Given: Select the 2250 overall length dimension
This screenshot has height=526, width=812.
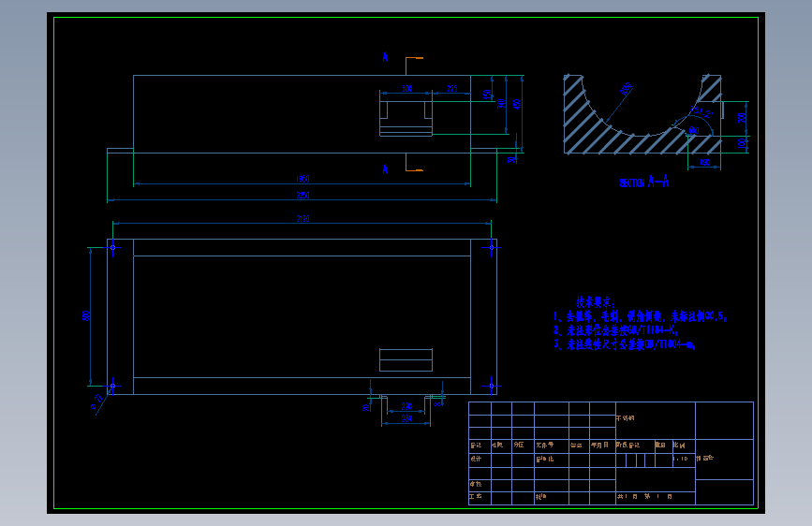Looking at the screenshot, I should [x=303, y=196].
